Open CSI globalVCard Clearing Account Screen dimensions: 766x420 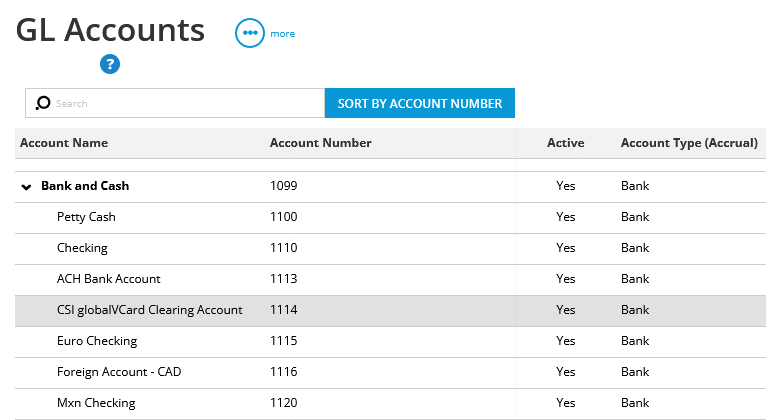pos(390,311)
